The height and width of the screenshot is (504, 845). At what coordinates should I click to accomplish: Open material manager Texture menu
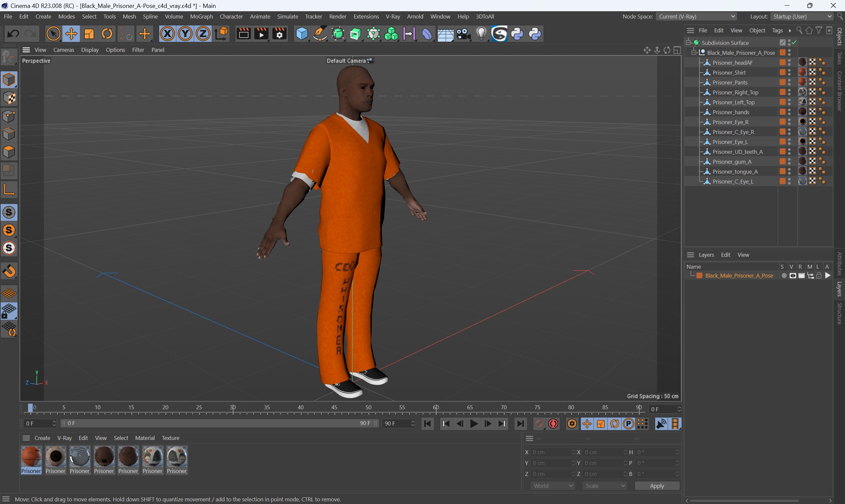170,438
